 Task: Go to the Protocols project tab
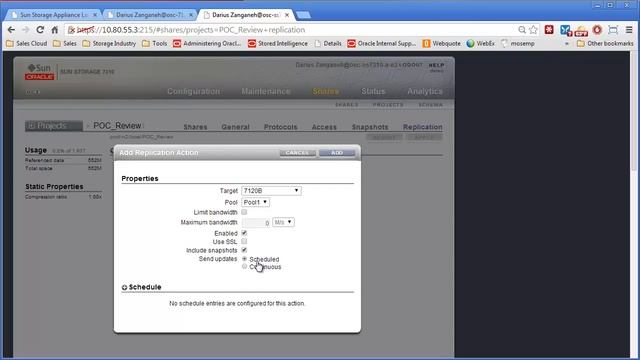(x=280, y=127)
